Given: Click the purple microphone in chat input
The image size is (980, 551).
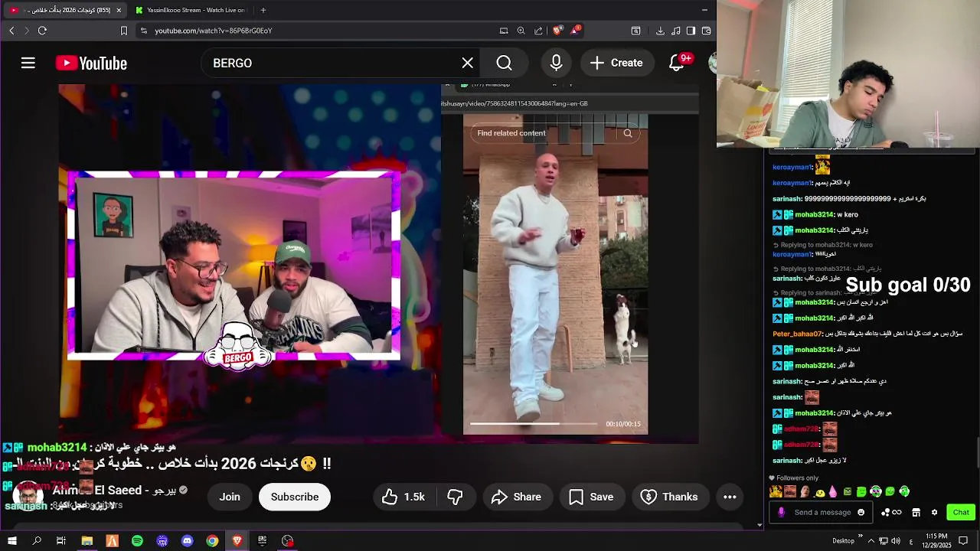Looking at the screenshot, I should (x=782, y=513).
